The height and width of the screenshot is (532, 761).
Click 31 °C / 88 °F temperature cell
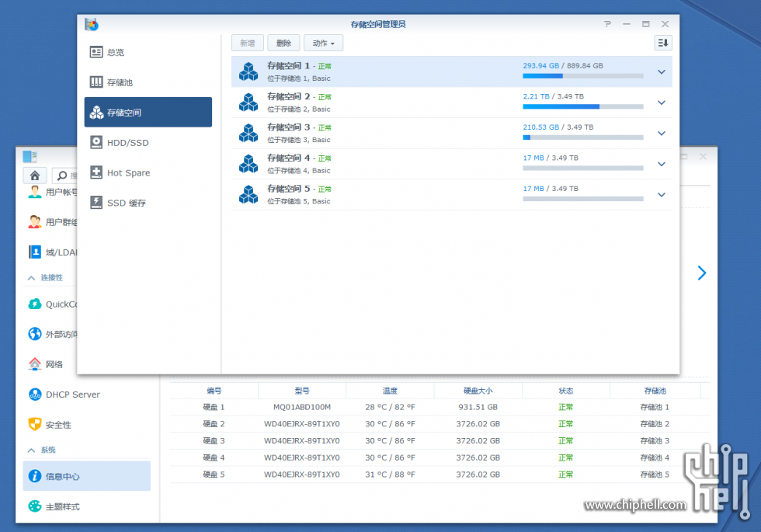click(390, 475)
